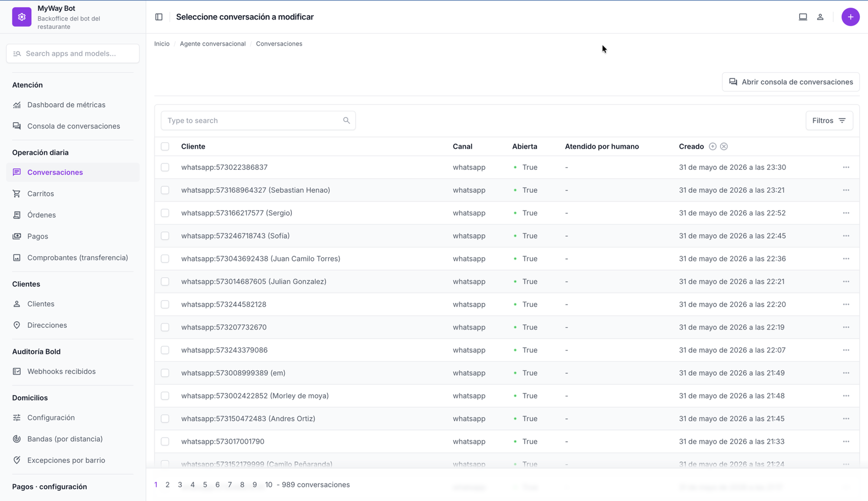Open row actions for Andres Ortiz conversation
The image size is (868, 501).
point(846,418)
